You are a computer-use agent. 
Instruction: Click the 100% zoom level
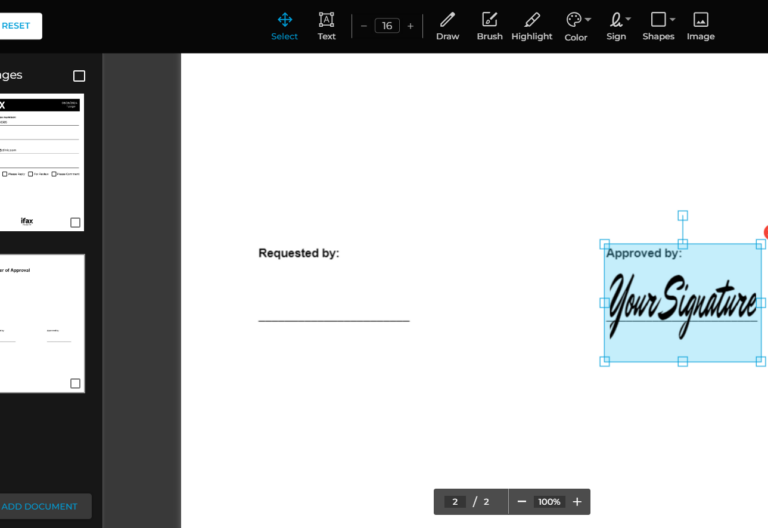pyautogui.click(x=549, y=502)
